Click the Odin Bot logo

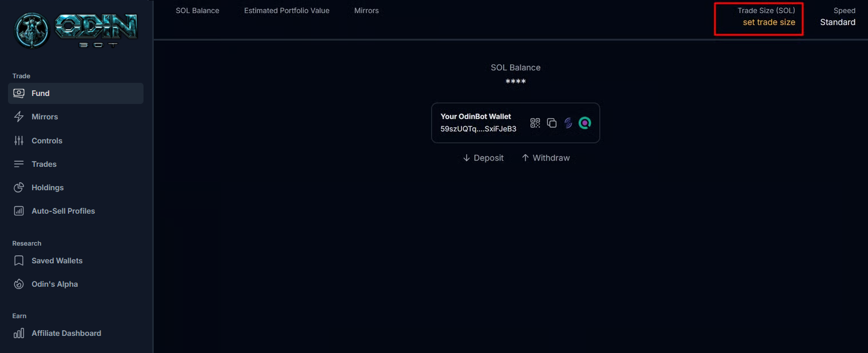point(76,30)
